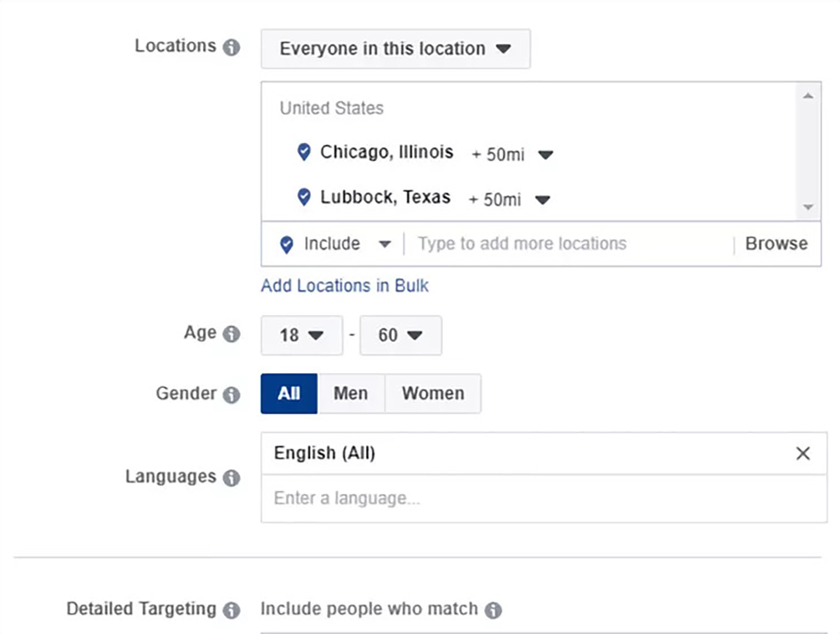Select Men as the target gender
The image size is (840, 634).
tap(351, 393)
